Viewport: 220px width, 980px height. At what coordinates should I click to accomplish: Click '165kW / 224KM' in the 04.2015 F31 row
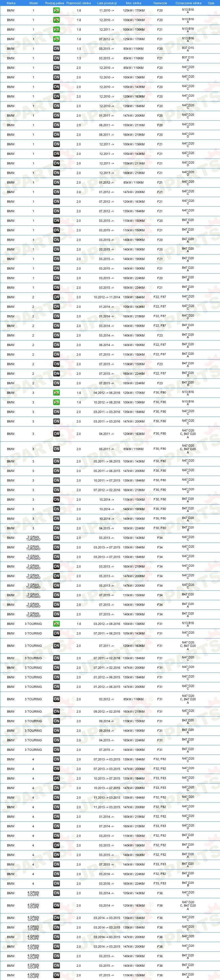(134, 740)
